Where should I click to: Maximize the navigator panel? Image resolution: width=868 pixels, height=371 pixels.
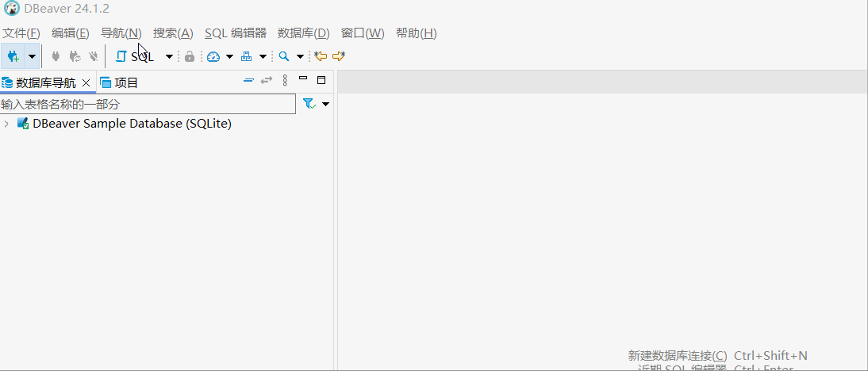(x=321, y=80)
